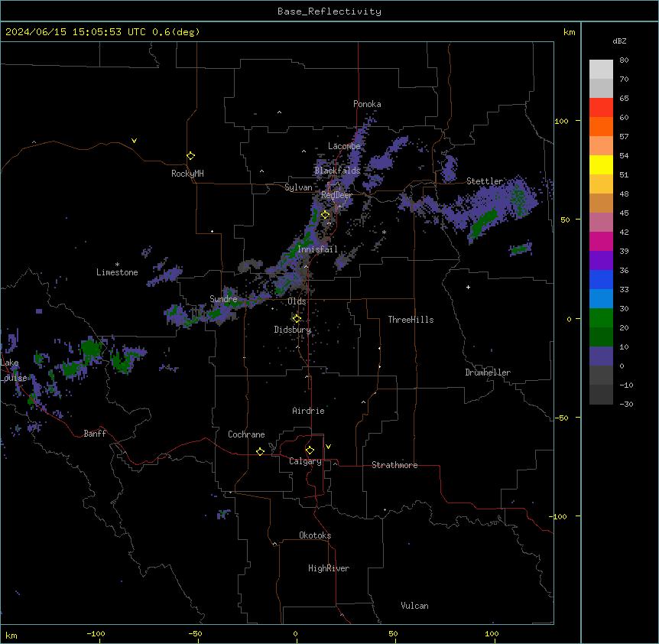Image resolution: width=659 pixels, height=644 pixels.
Task: Select the Strathmore town label
Action: (394, 465)
